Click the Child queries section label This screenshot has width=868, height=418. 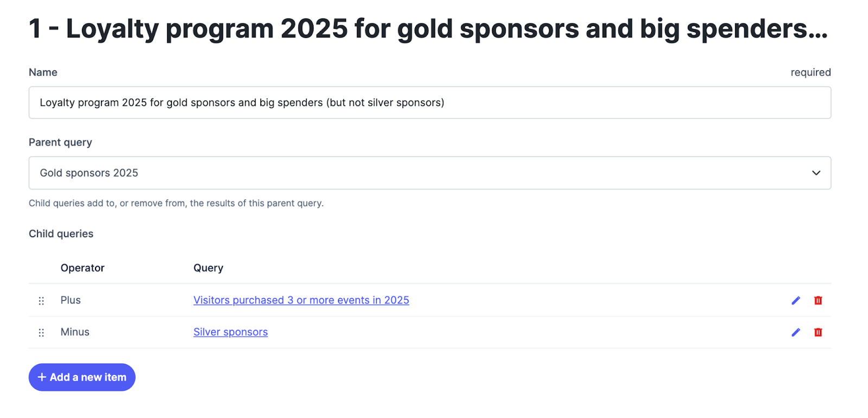point(61,234)
